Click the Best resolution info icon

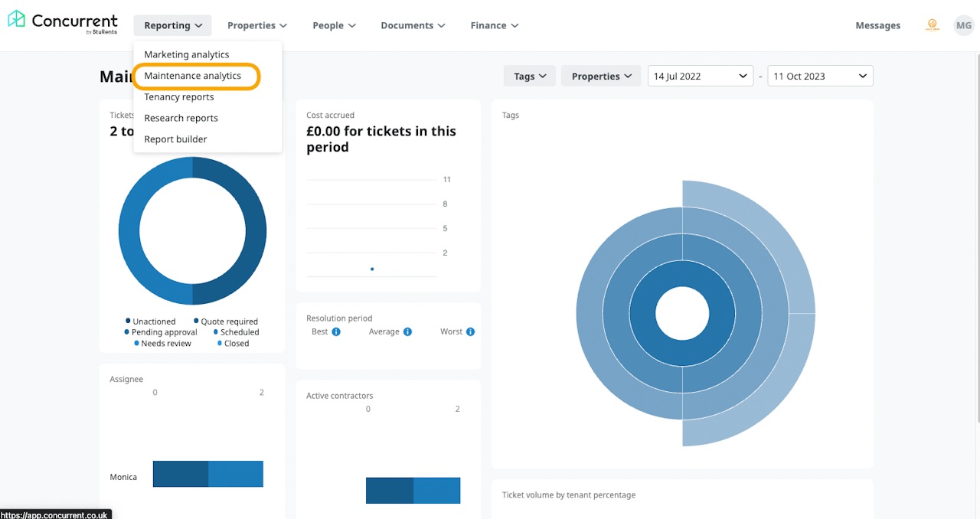pos(336,332)
